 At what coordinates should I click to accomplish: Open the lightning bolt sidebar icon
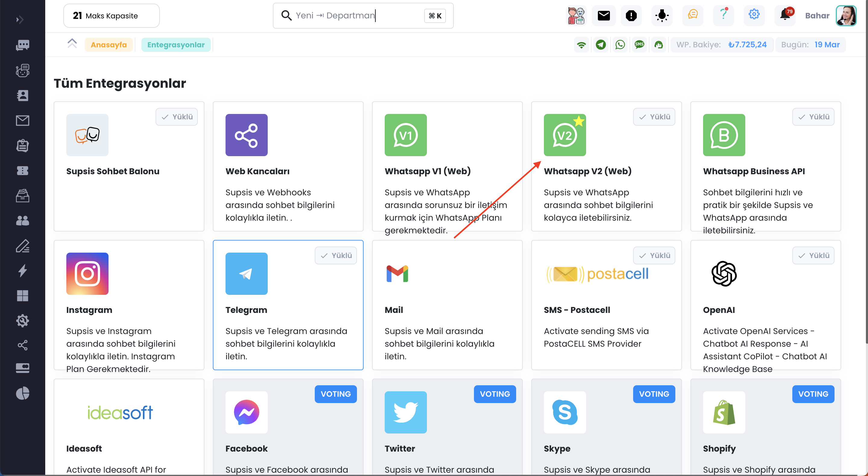[23, 270]
